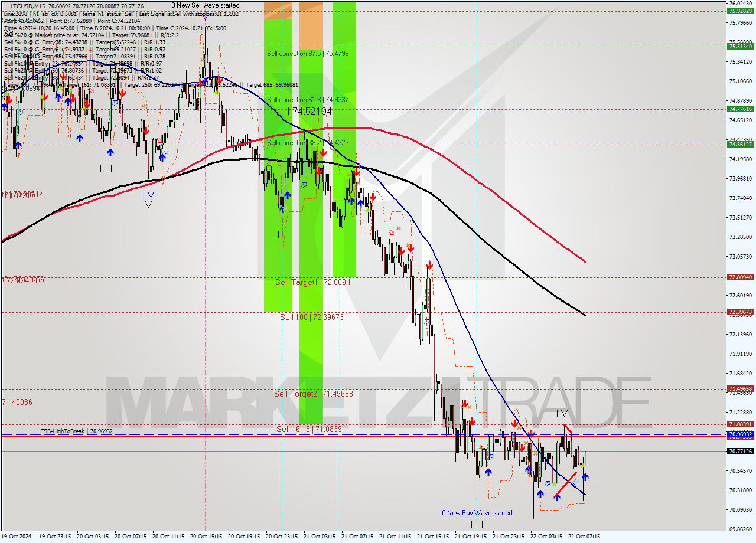This screenshot has height=543, width=756.
Task: Click the '20 Oct 11:15' time axis label
Action: point(168,537)
